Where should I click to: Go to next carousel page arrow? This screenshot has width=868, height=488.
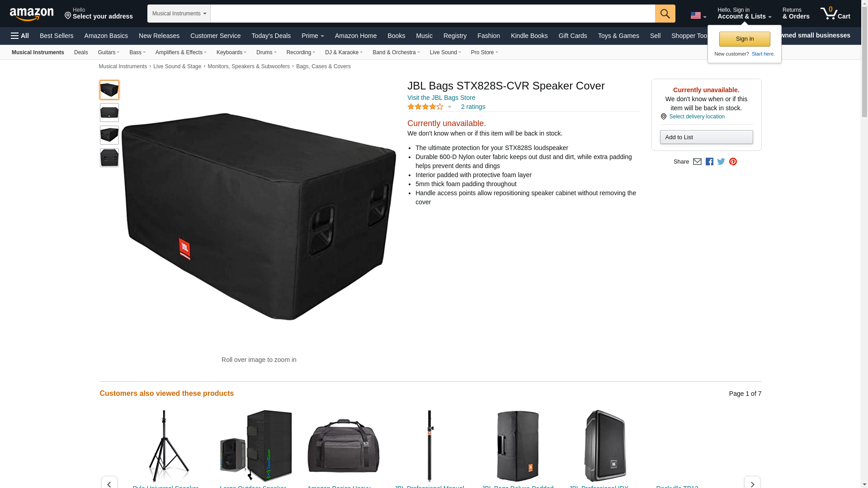(x=752, y=483)
